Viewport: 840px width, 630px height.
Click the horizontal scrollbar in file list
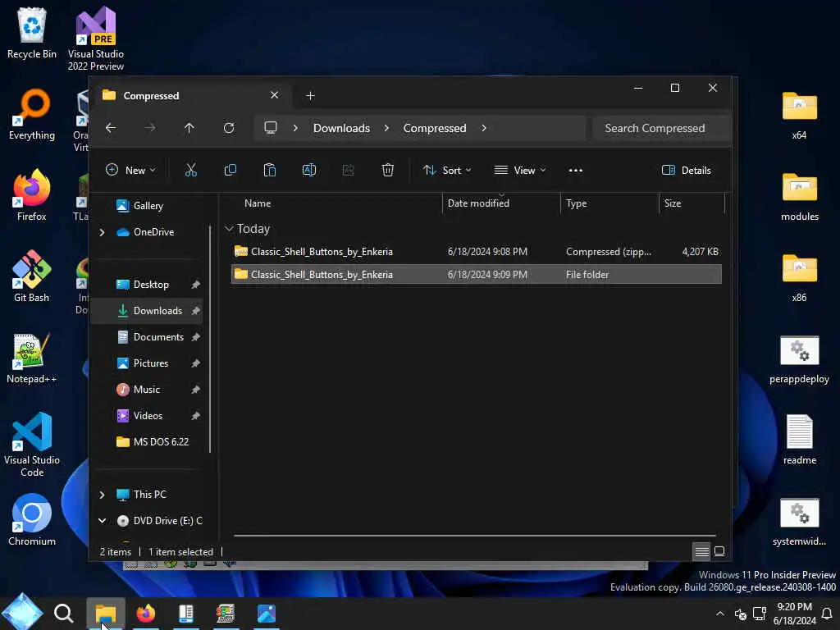point(475,535)
